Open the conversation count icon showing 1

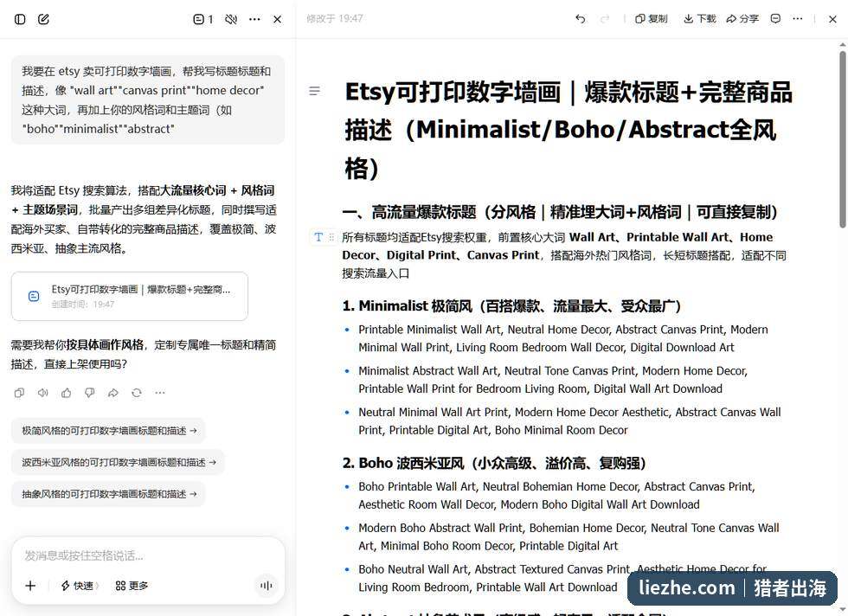[202, 20]
